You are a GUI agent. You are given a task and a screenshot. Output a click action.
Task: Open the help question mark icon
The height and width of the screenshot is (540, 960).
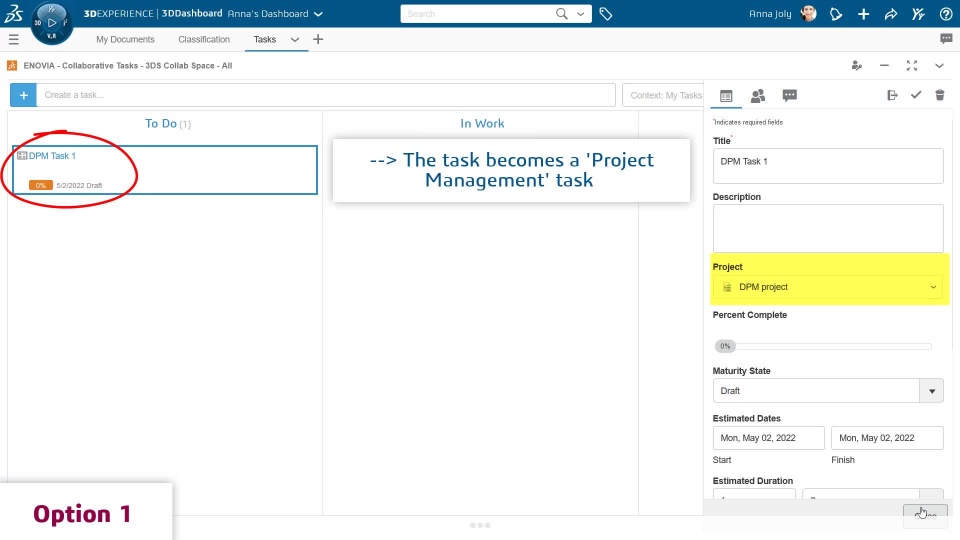click(945, 13)
